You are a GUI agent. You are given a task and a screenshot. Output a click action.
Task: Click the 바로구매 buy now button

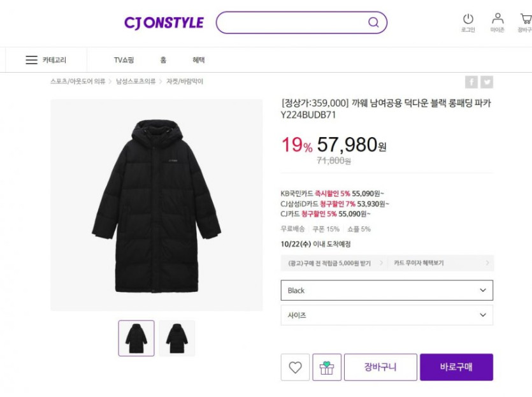coord(456,367)
